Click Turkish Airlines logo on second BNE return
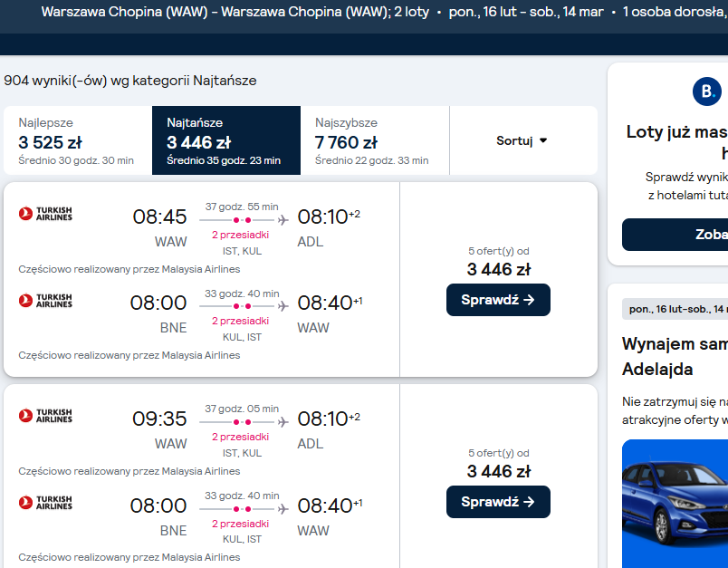 point(45,503)
